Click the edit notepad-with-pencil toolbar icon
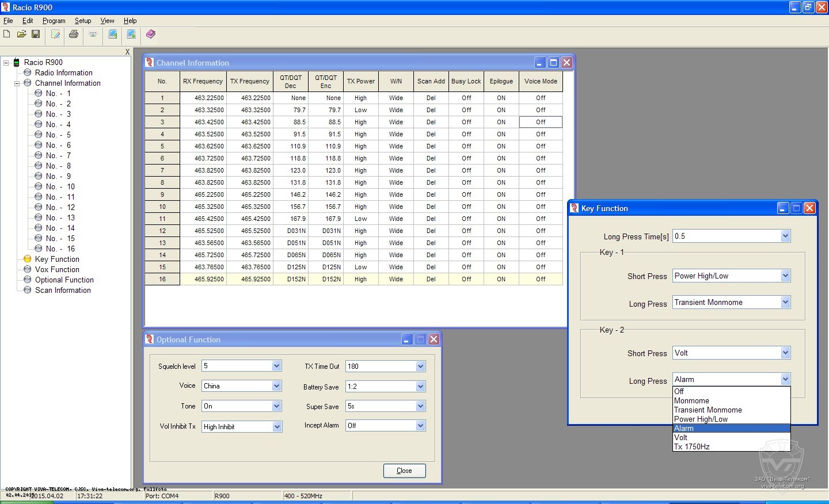The height and width of the screenshot is (504, 829). pos(56,35)
